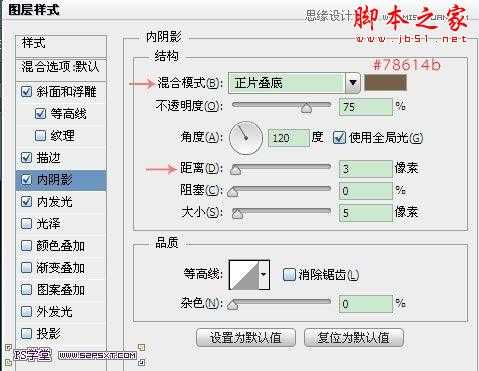The image size is (479, 371).
Task: Click the angle dial control
Action: (x=246, y=138)
